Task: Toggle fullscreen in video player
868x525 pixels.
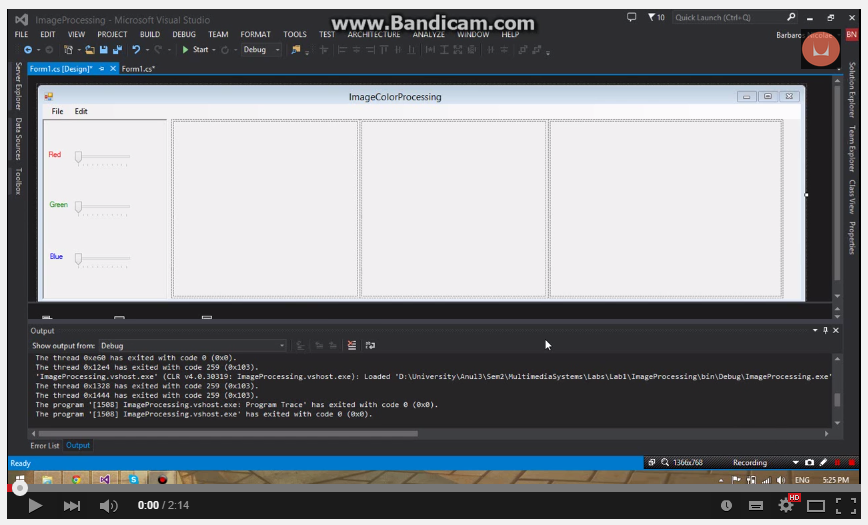Action: pyautogui.click(x=846, y=505)
